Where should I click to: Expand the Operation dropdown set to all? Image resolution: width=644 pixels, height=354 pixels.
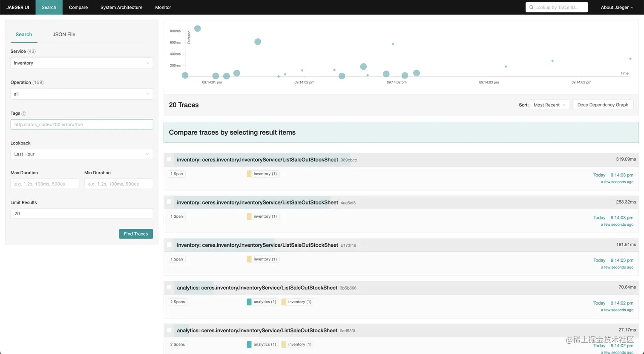click(81, 94)
